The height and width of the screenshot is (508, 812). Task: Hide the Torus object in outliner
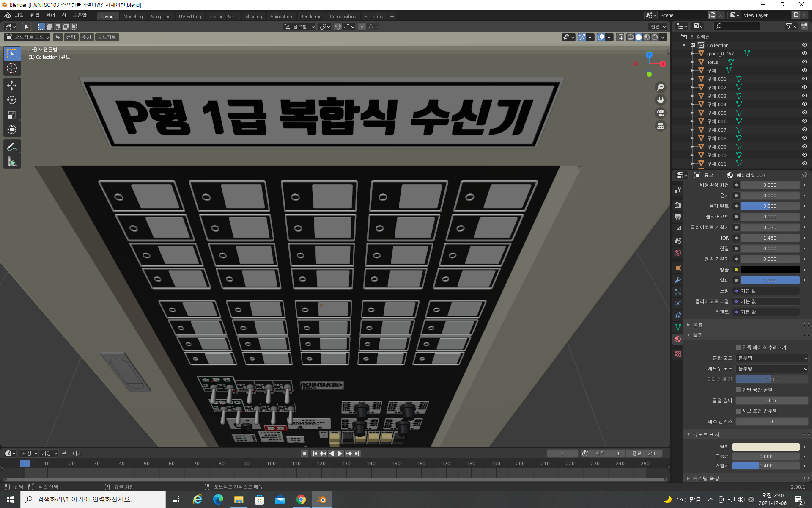804,62
